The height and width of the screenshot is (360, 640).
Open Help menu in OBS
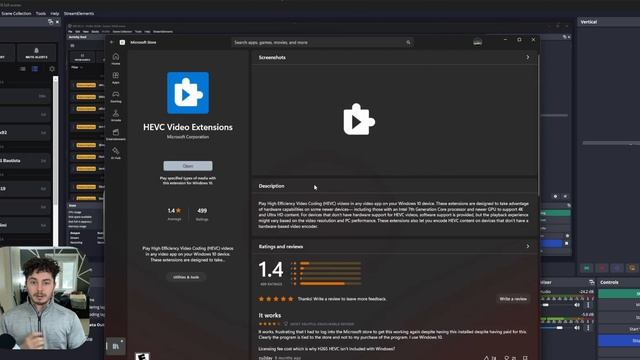tap(55, 13)
